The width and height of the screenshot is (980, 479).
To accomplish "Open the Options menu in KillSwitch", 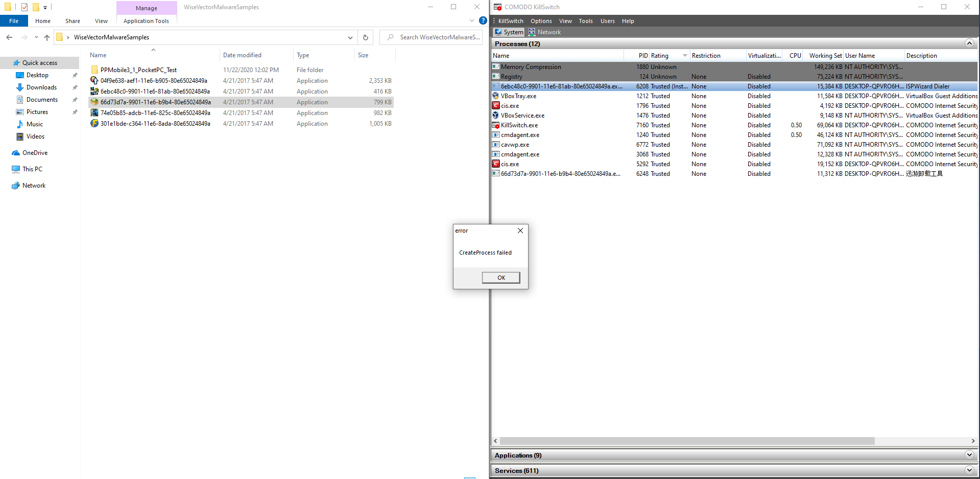I will (x=541, y=21).
